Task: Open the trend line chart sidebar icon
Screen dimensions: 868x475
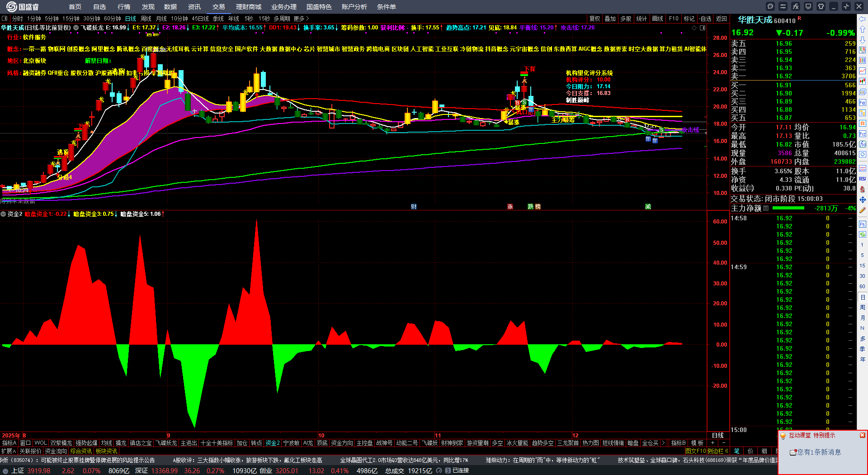Action: click(863, 71)
